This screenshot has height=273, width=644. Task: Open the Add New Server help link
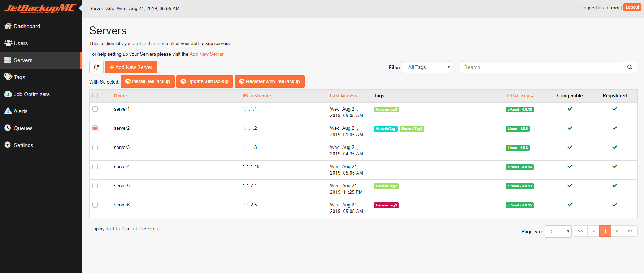click(206, 54)
